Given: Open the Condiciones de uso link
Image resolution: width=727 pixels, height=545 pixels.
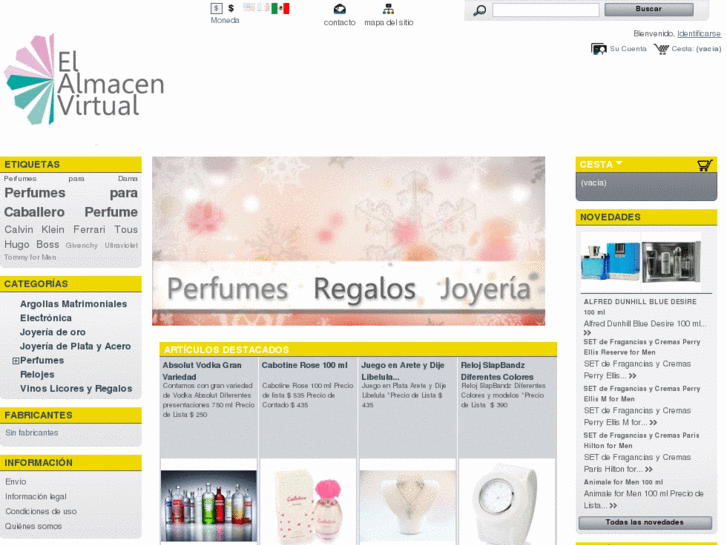Looking at the screenshot, I should pyautogui.click(x=41, y=512).
